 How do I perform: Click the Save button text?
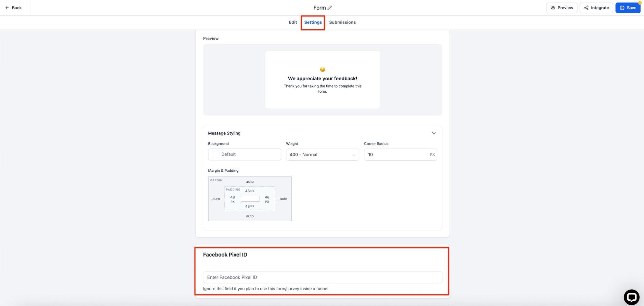coord(631,8)
